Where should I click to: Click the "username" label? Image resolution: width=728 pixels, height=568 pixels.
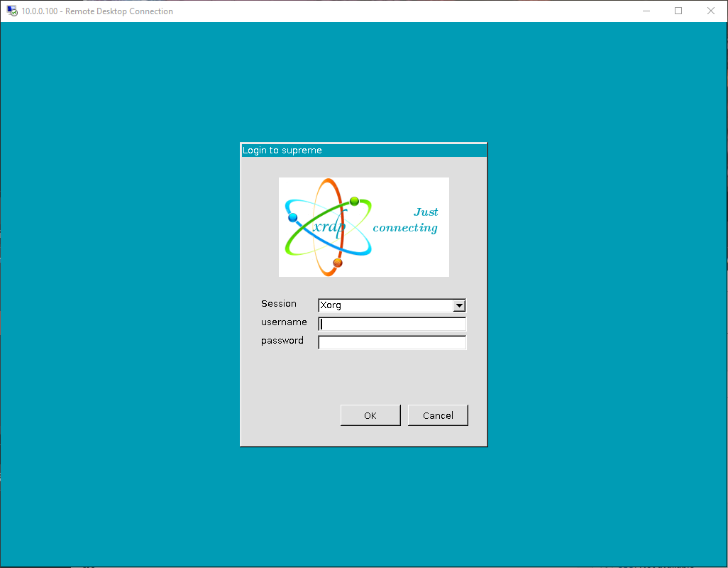284,322
